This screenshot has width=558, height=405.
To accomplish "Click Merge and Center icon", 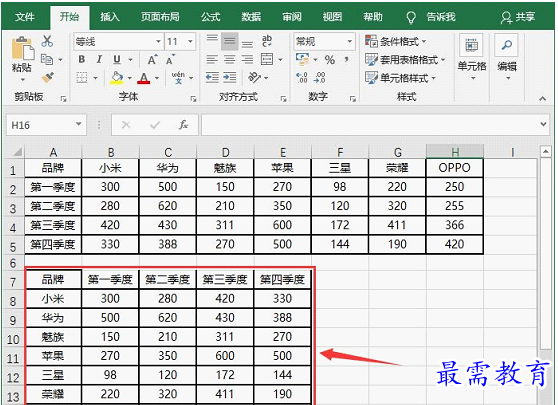I will click(267, 59).
